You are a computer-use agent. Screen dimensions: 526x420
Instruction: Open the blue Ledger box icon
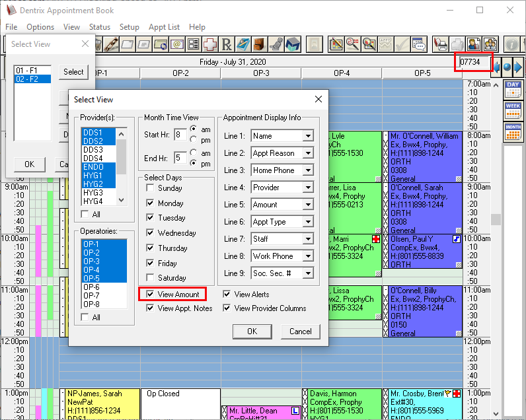click(293, 44)
